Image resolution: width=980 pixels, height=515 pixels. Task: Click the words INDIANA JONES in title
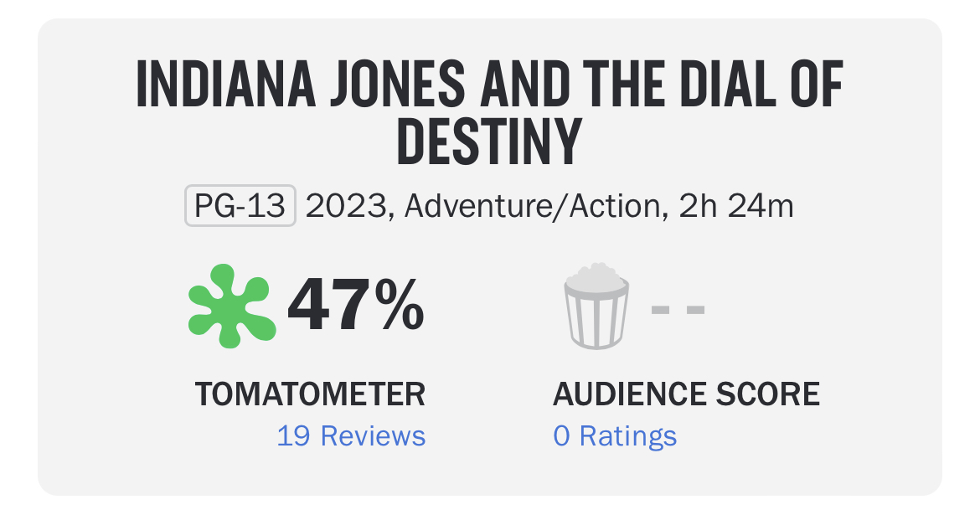click(x=301, y=83)
